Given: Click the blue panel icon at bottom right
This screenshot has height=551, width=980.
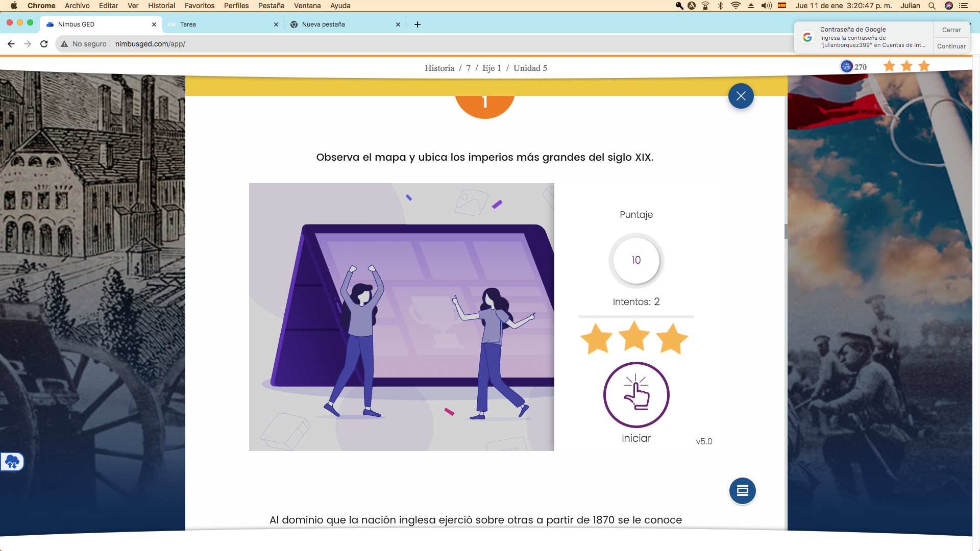Looking at the screenshot, I should [742, 491].
